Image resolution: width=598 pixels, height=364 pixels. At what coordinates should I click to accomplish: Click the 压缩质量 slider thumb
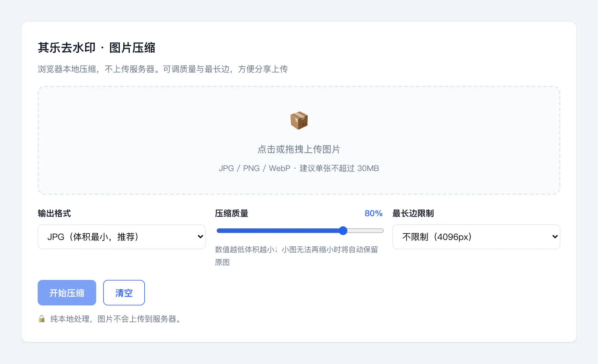[343, 231]
